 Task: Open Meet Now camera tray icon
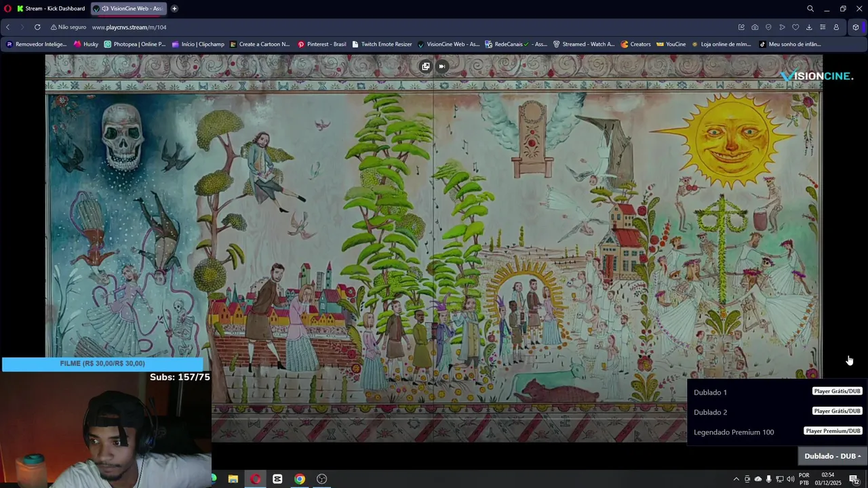click(747, 479)
